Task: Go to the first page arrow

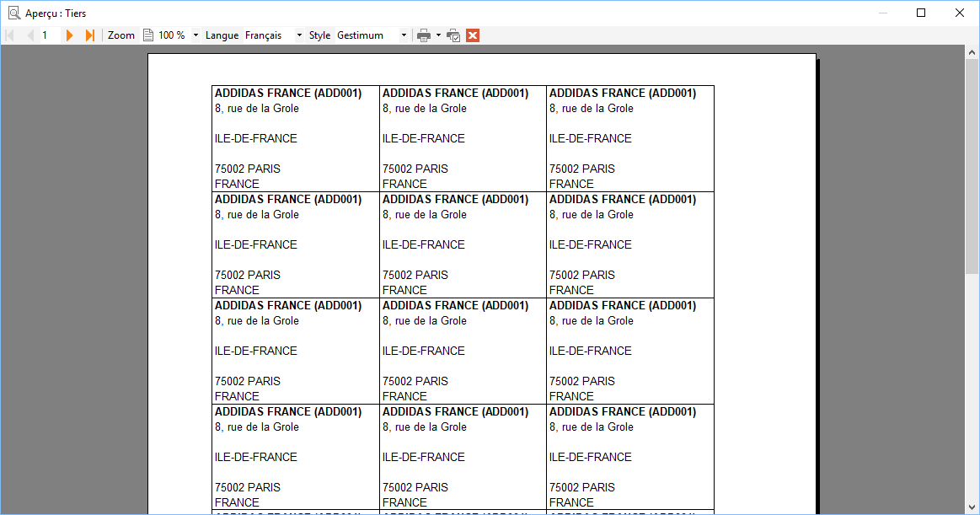Action: coord(10,35)
